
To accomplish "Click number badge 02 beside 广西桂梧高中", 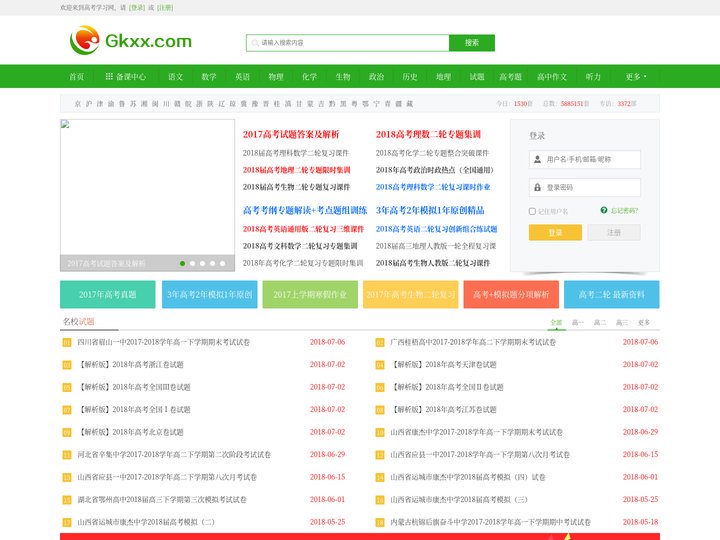I will tap(380, 343).
